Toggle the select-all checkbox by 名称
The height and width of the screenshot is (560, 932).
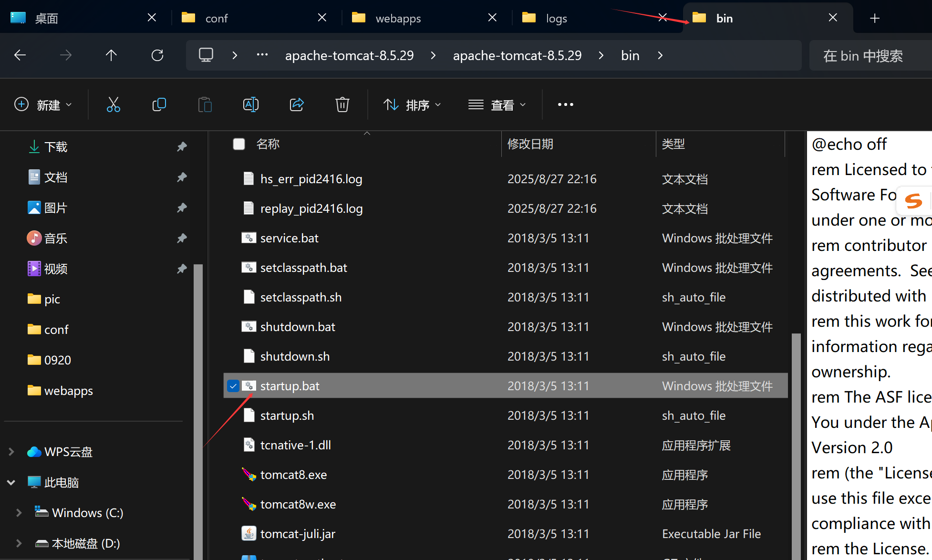click(x=239, y=144)
